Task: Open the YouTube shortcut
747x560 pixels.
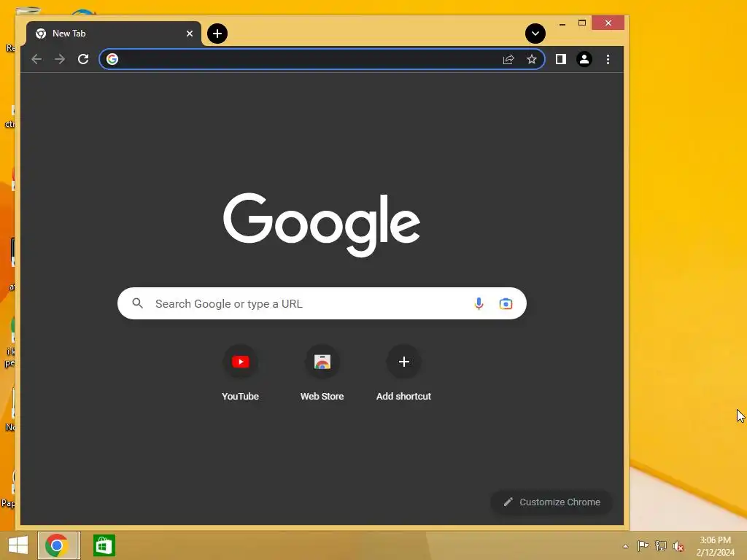Action: [240, 374]
